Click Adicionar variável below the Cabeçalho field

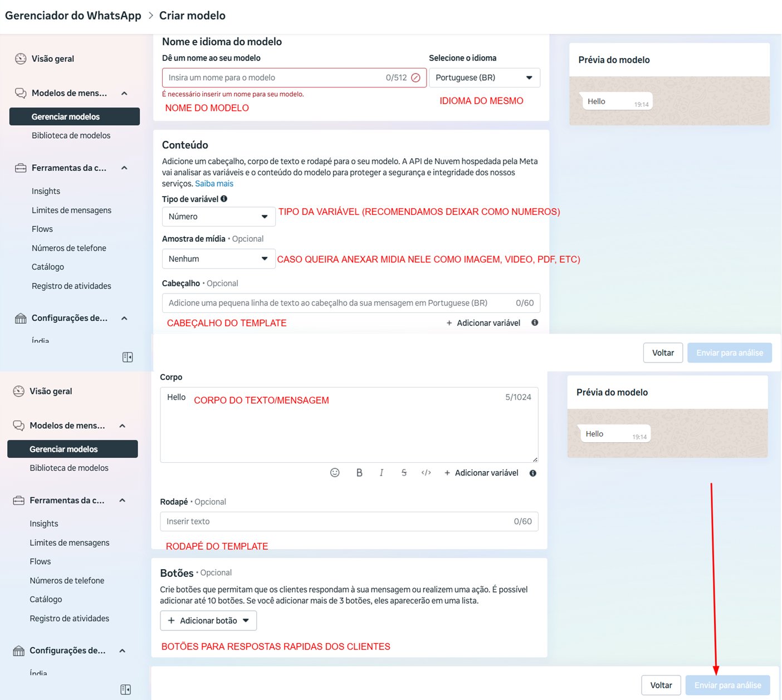[483, 323]
